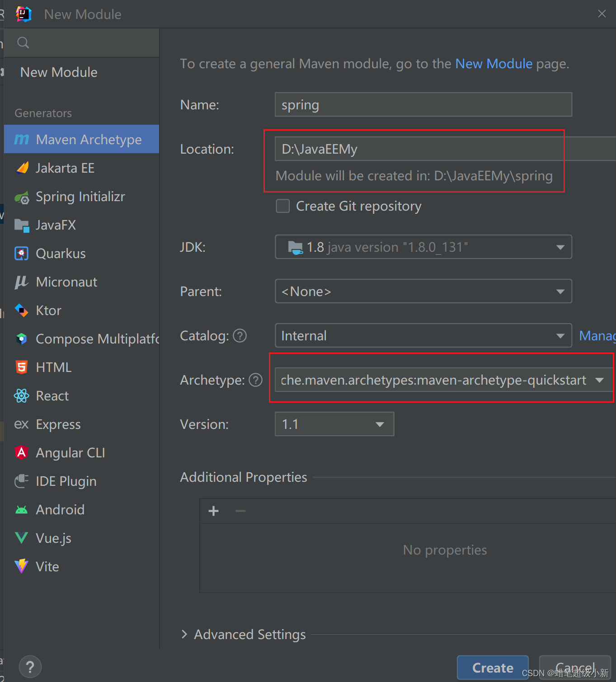Select React generator label
The width and height of the screenshot is (616, 682).
pos(52,396)
